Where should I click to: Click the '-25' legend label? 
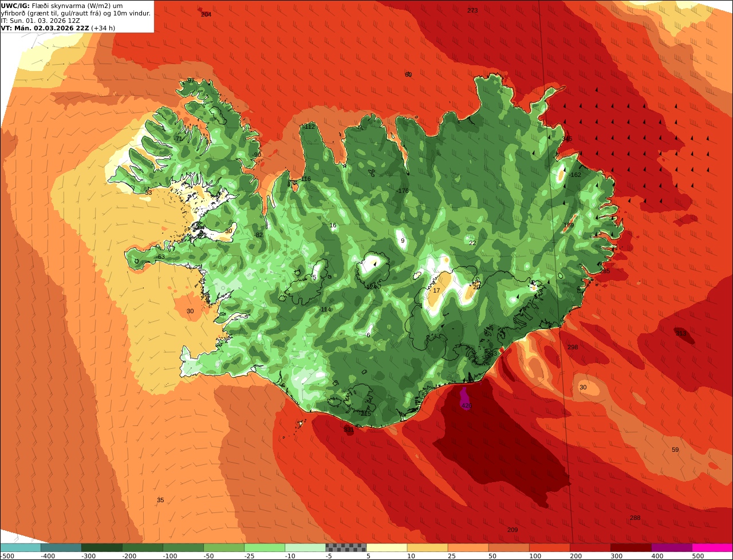(x=250, y=556)
